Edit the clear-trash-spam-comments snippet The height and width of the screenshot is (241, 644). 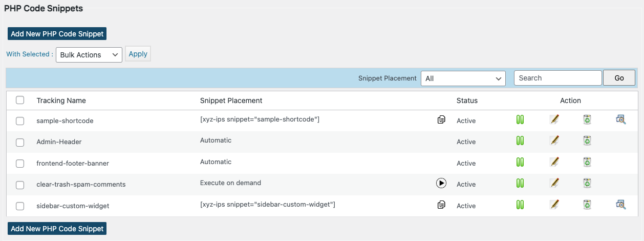point(554,183)
